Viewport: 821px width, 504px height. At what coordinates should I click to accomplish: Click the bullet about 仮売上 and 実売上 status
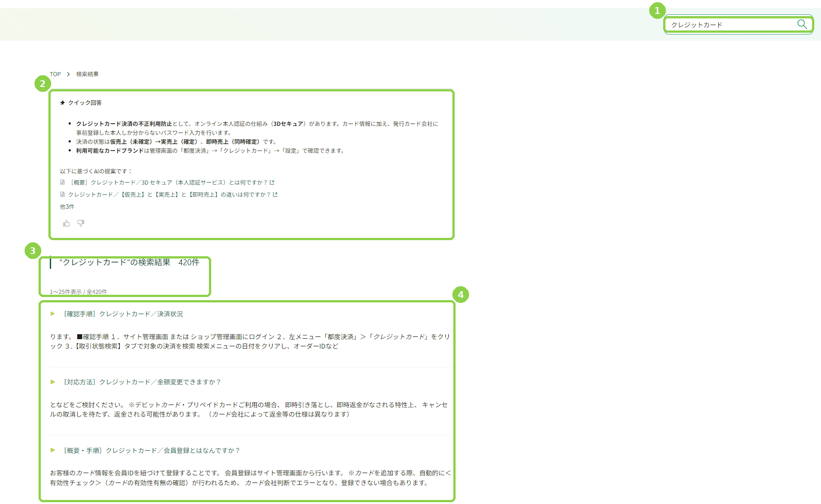click(176, 142)
